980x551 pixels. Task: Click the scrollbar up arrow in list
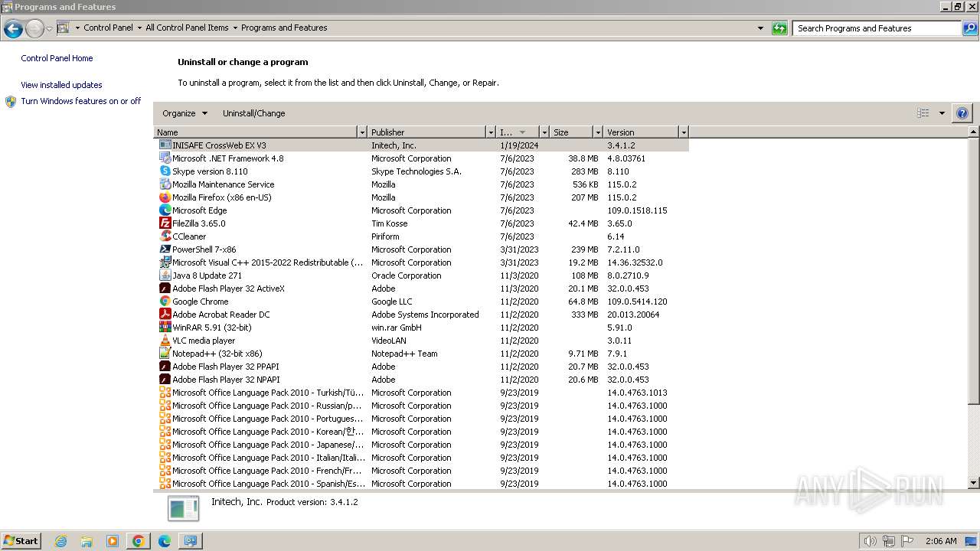click(974, 132)
